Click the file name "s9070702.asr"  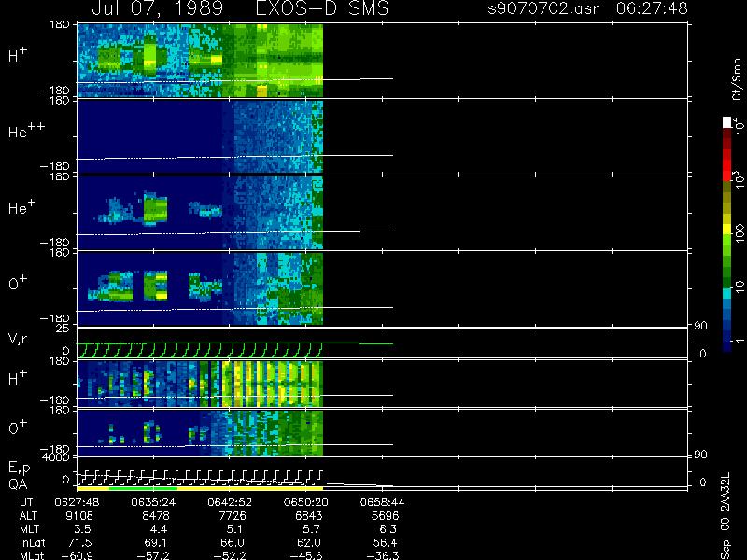[x=544, y=8]
